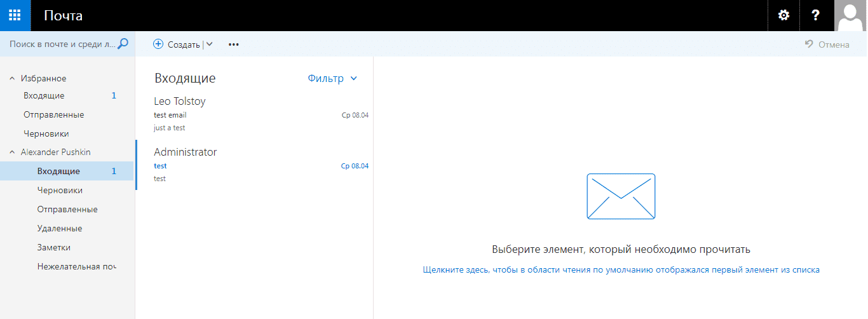The width and height of the screenshot is (868, 319).
Task: Open the Нежелательная почта folder
Action: pyautogui.click(x=67, y=266)
